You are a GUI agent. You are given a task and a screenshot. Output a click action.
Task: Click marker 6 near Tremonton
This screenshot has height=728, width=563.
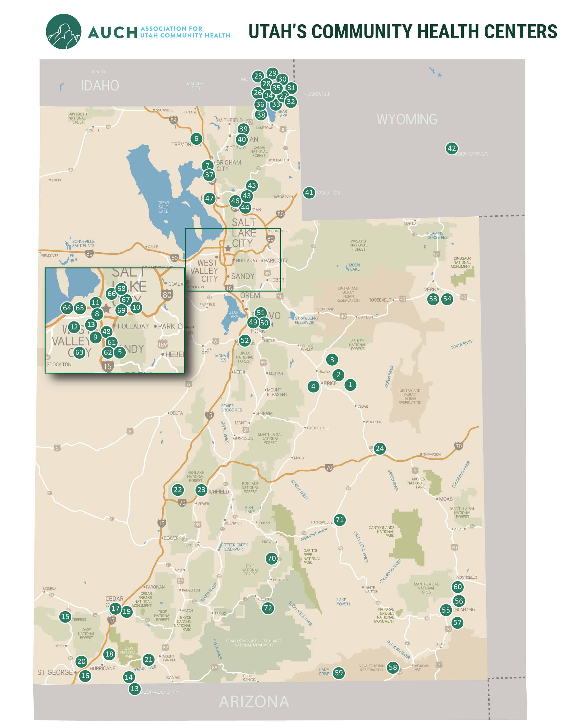196,139
